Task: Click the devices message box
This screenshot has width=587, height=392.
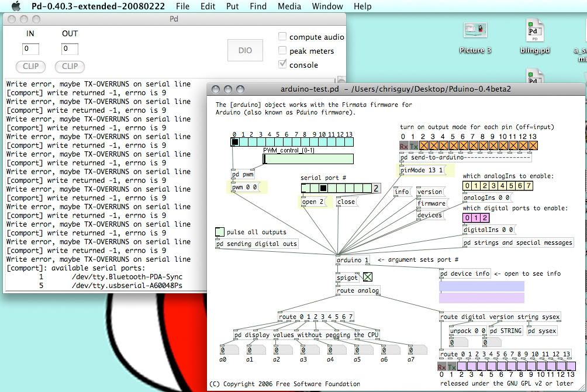Action: (429, 215)
